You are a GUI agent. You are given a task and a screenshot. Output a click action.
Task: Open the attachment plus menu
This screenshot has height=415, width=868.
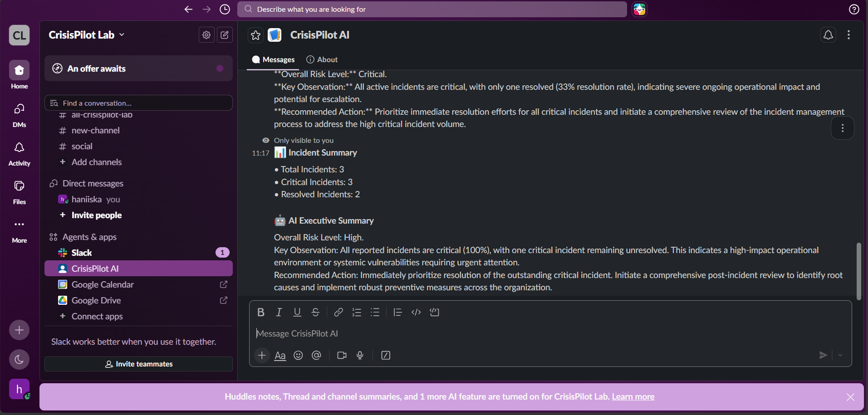tap(262, 355)
